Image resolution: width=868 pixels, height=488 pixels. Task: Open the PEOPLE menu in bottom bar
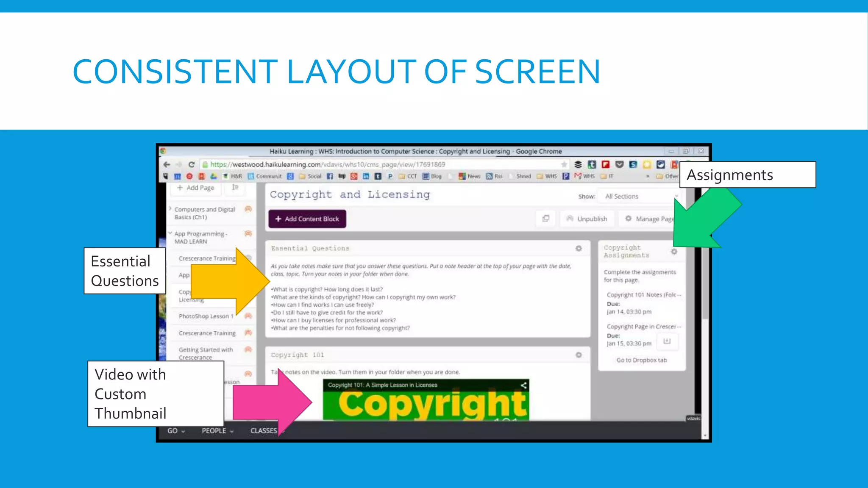click(217, 431)
